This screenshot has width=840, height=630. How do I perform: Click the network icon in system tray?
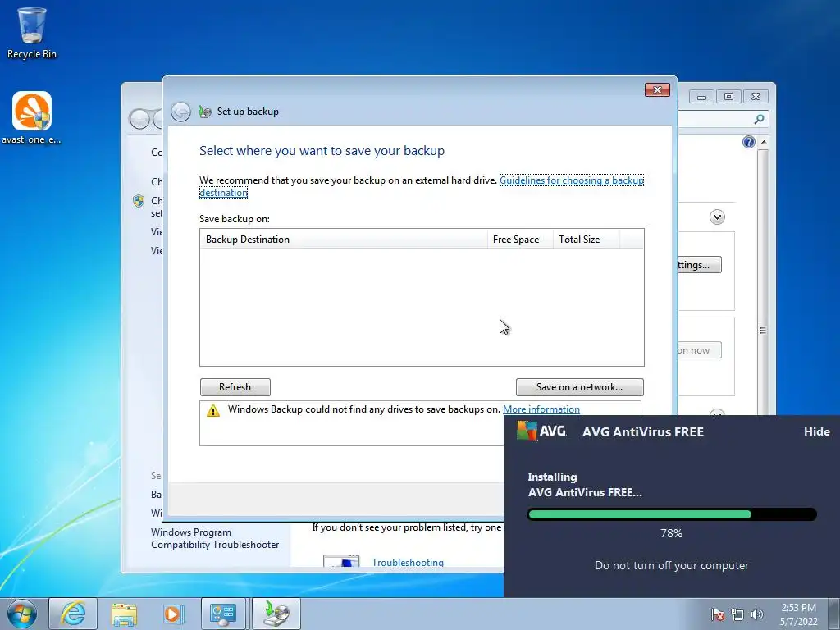click(x=737, y=614)
